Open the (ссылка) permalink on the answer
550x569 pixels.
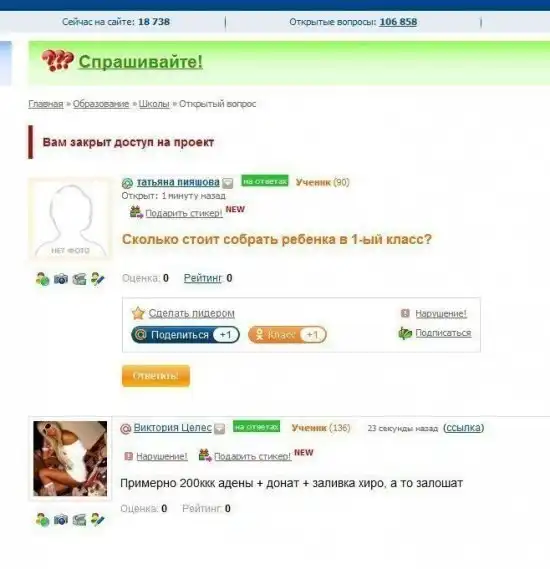[x=464, y=428]
